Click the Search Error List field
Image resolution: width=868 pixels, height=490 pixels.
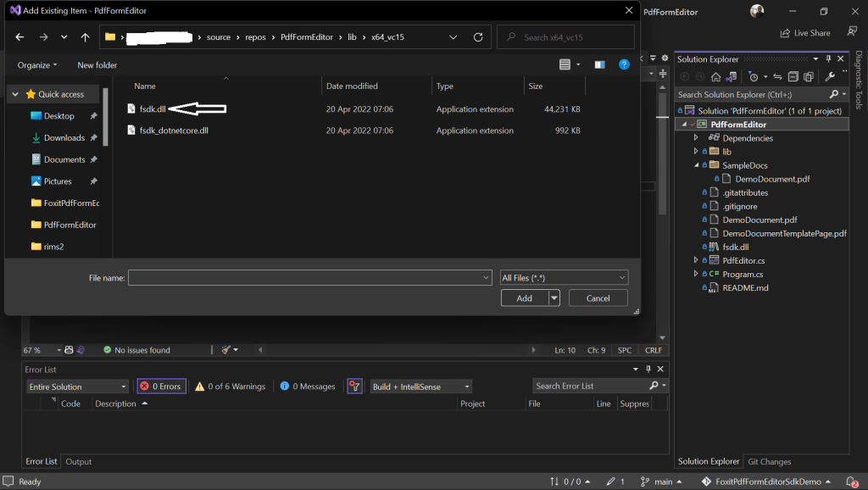pyautogui.click(x=591, y=386)
